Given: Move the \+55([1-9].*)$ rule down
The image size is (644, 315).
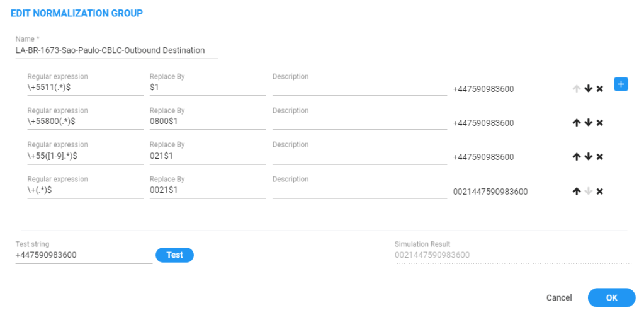Looking at the screenshot, I should click(588, 157).
